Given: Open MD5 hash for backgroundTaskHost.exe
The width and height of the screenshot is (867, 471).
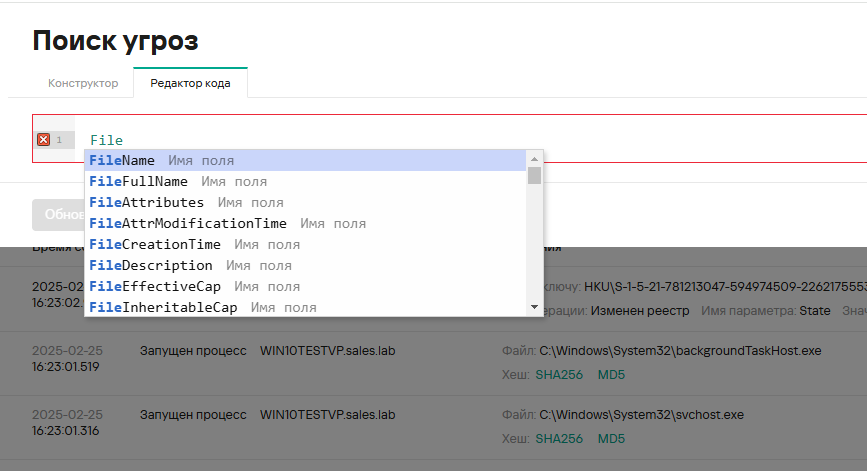Looking at the screenshot, I should 611,375.
